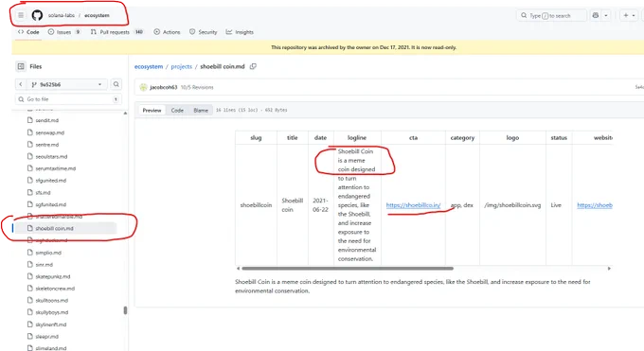Open the website column https://shoeb link
The image size is (644, 351).
(x=595, y=205)
